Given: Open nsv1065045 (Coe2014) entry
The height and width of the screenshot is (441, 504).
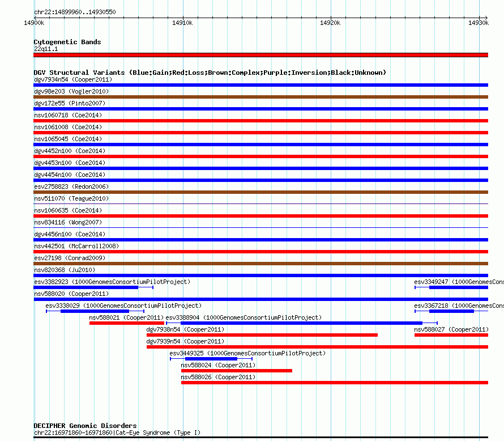Looking at the screenshot, I should 68,139.
